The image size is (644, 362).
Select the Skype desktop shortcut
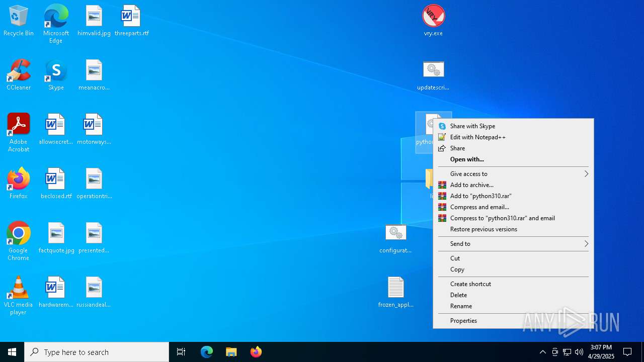pos(56,75)
